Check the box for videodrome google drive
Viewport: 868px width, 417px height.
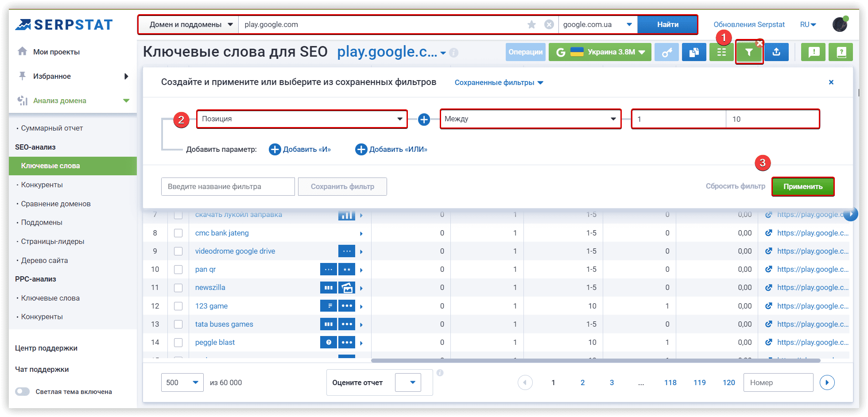[x=178, y=251]
